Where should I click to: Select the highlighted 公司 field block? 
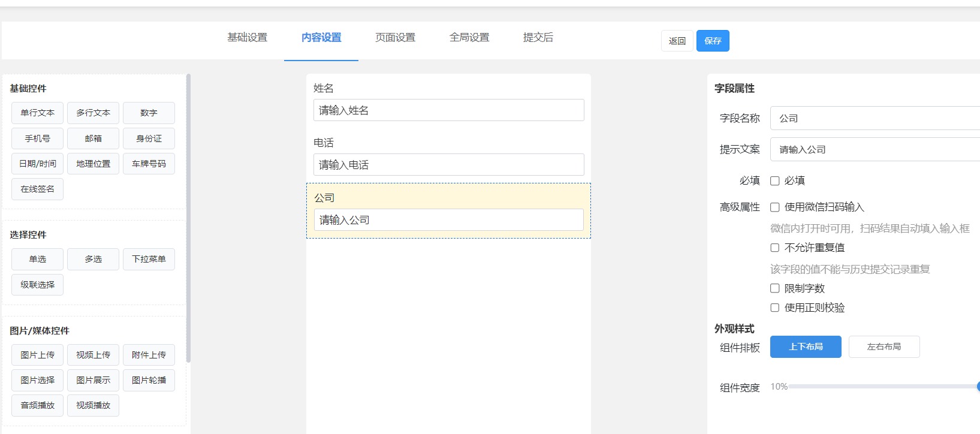point(448,210)
